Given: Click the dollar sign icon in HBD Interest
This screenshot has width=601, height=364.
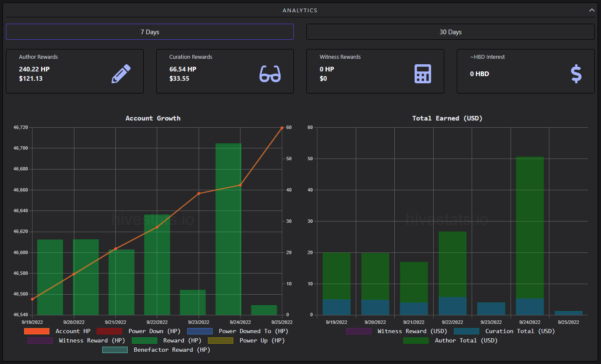Looking at the screenshot, I should pyautogui.click(x=576, y=74).
